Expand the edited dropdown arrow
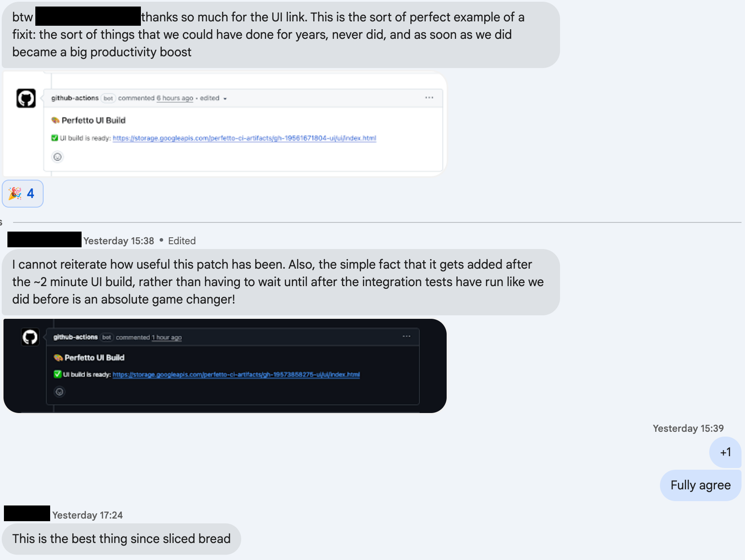Screen dimensions: 745x560 coord(225,99)
